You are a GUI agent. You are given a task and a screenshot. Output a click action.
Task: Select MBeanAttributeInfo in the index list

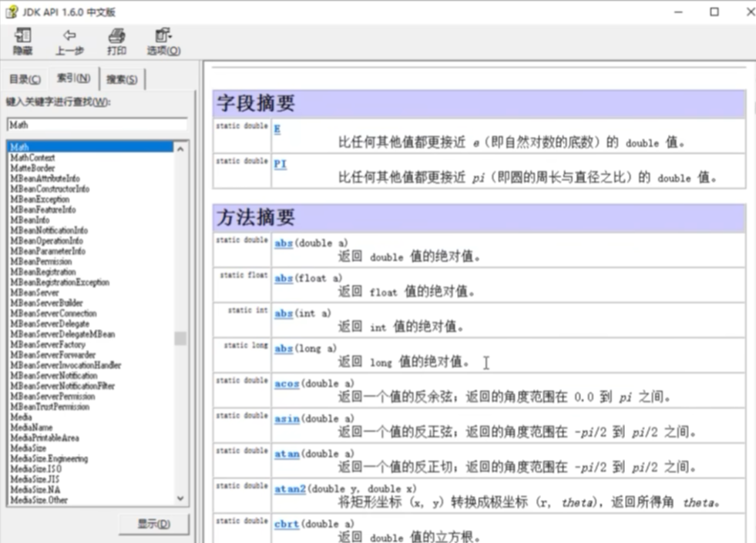[45, 178]
